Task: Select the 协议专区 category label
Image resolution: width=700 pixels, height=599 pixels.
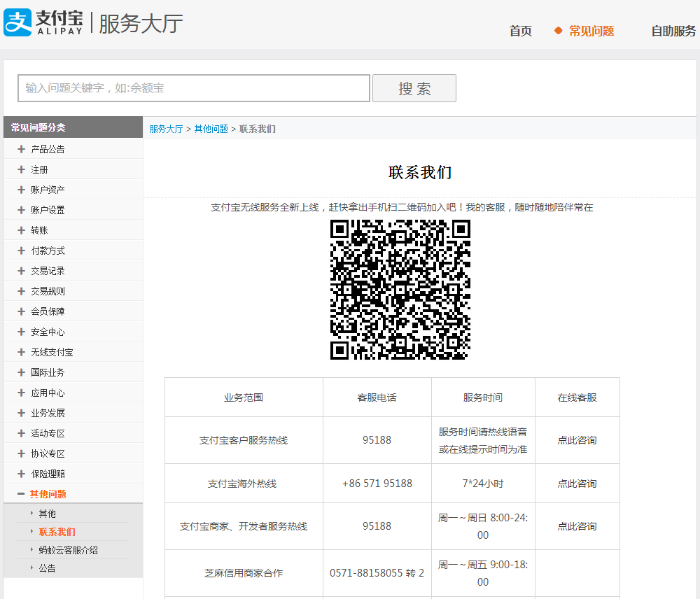Action: pos(48,454)
